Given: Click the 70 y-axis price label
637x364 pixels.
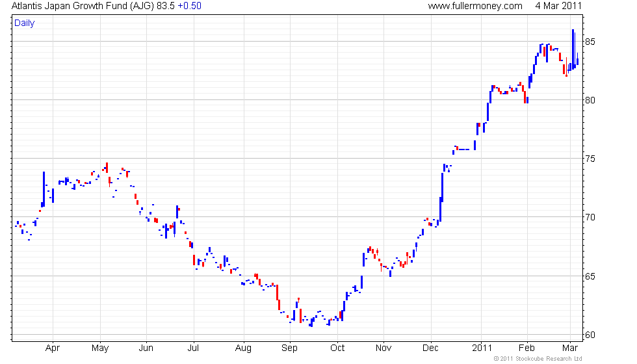Looking at the screenshot, I should pyautogui.click(x=590, y=217).
